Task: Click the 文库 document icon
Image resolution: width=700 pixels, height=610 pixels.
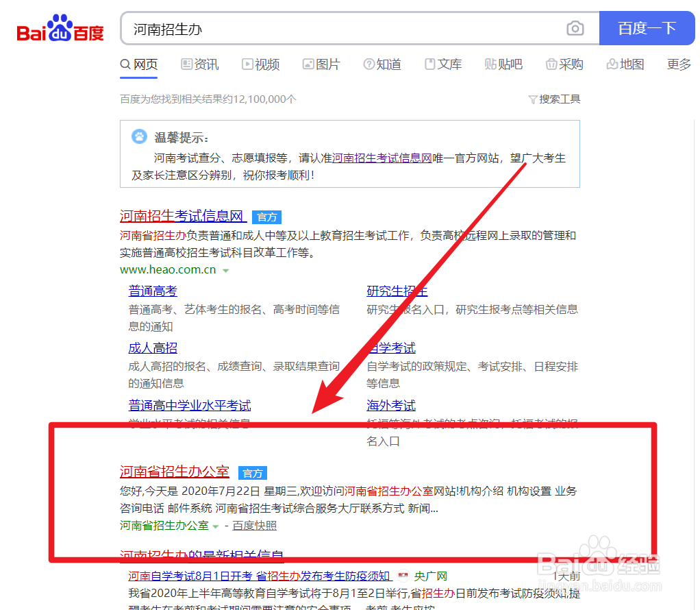Action: click(x=430, y=64)
